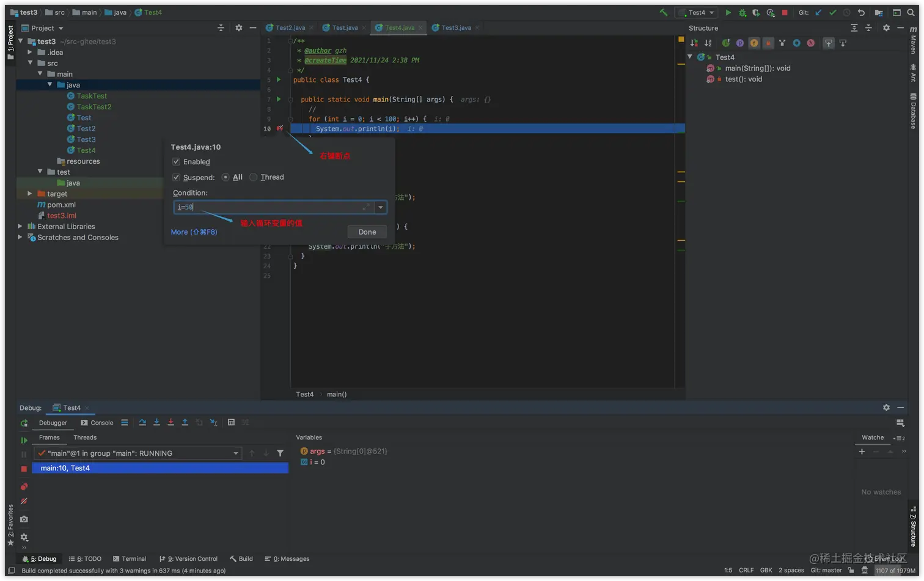Open the Console tab in Debug panel
924x581 pixels.
97,423
